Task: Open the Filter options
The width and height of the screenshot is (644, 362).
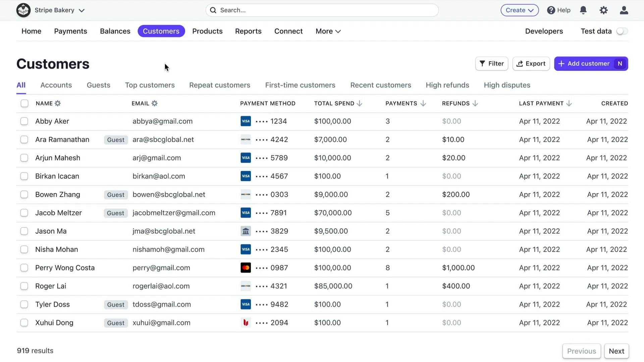Action: [x=492, y=64]
